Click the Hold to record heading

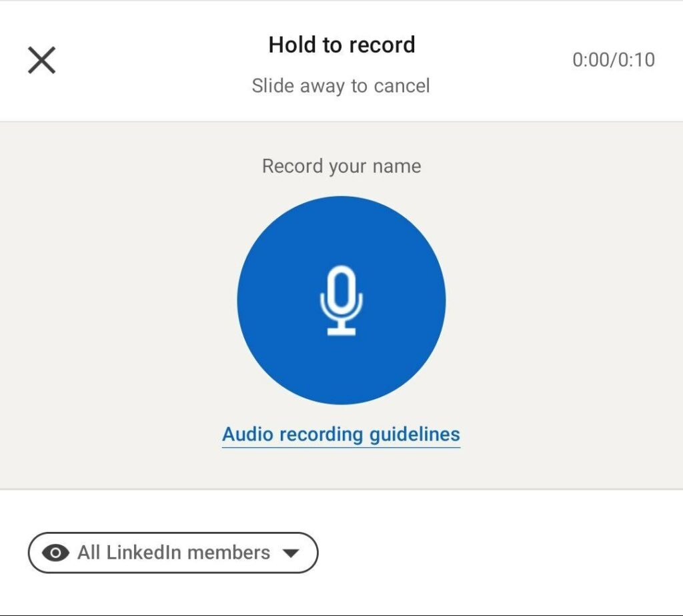pyautogui.click(x=341, y=45)
